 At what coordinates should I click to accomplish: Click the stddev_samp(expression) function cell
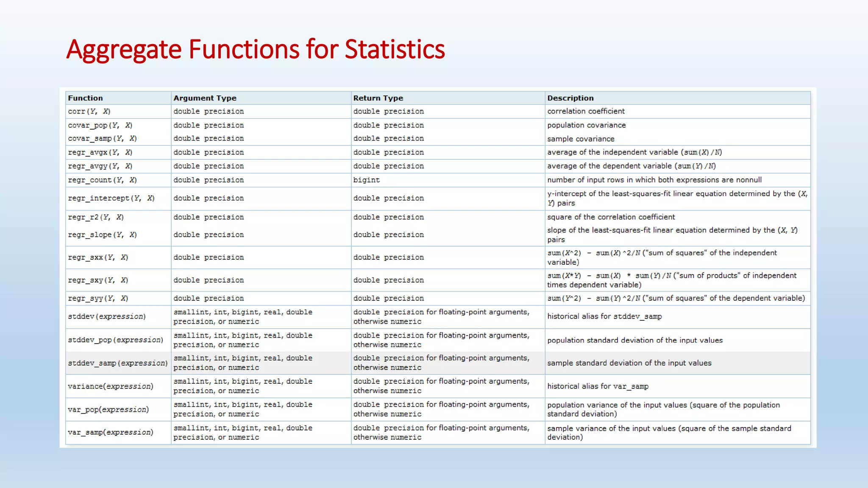click(118, 363)
